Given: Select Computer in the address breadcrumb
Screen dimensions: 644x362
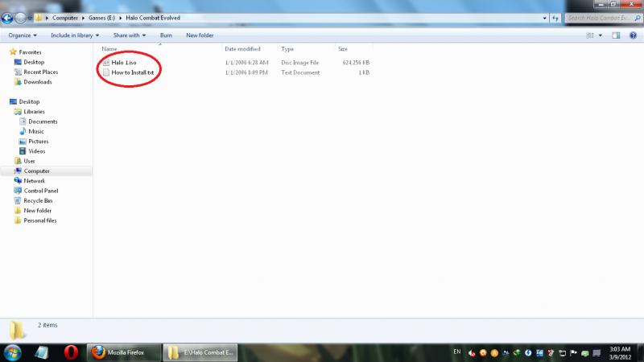Looking at the screenshot, I should tap(65, 18).
